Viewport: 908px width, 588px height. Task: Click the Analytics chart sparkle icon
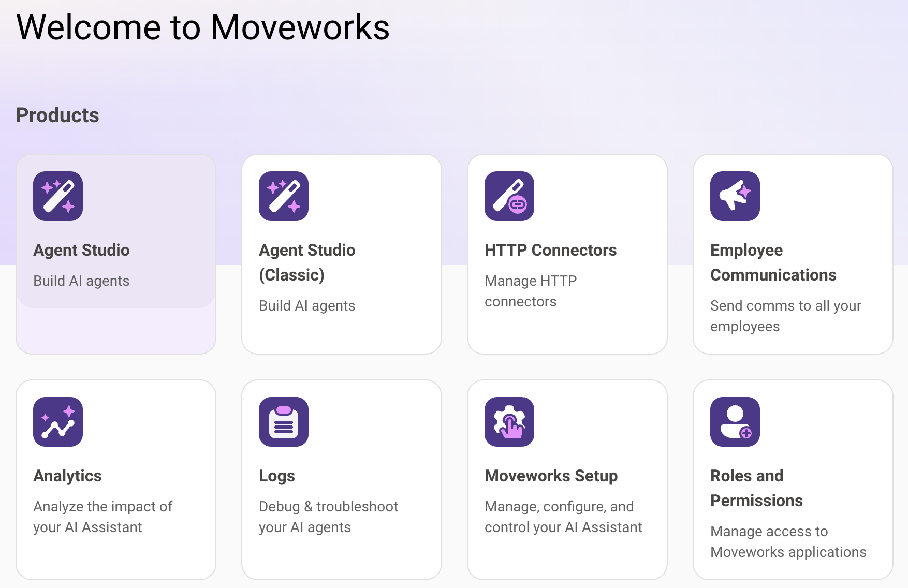point(58,422)
